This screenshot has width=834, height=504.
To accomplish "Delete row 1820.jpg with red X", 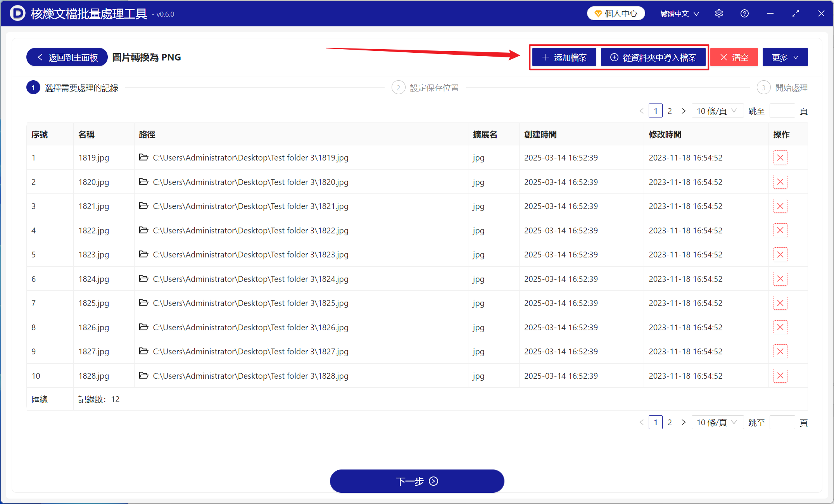I will coord(780,182).
